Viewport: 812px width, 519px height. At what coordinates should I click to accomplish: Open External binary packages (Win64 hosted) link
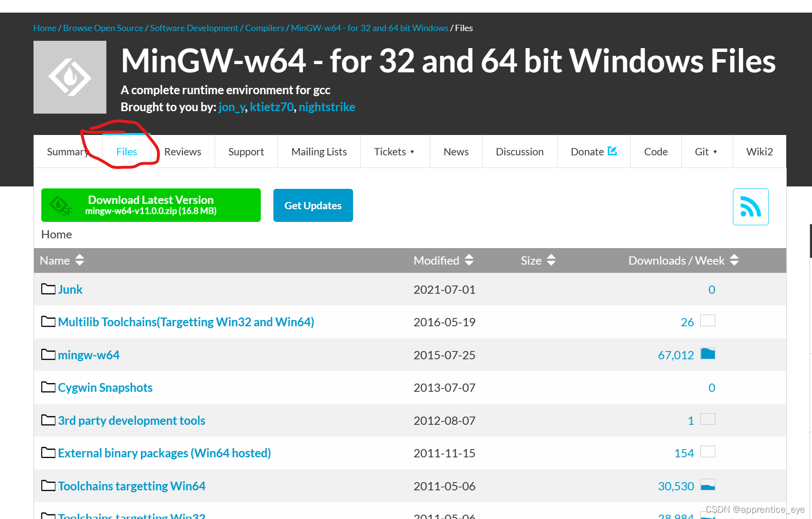165,453
